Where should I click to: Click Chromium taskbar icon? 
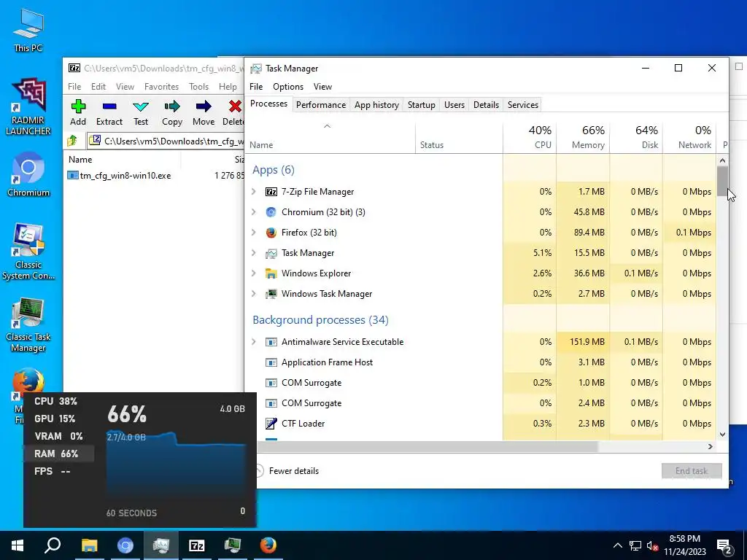pyautogui.click(x=125, y=545)
